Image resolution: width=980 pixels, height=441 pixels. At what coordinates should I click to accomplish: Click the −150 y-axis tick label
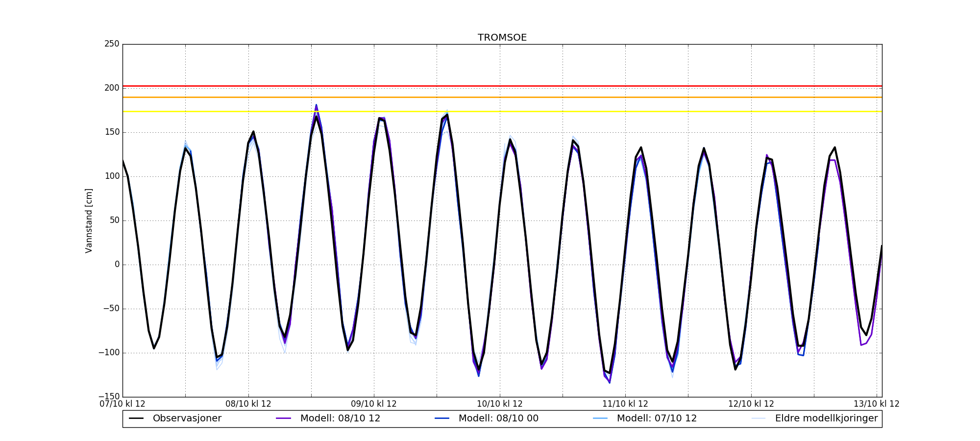tap(109, 396)
